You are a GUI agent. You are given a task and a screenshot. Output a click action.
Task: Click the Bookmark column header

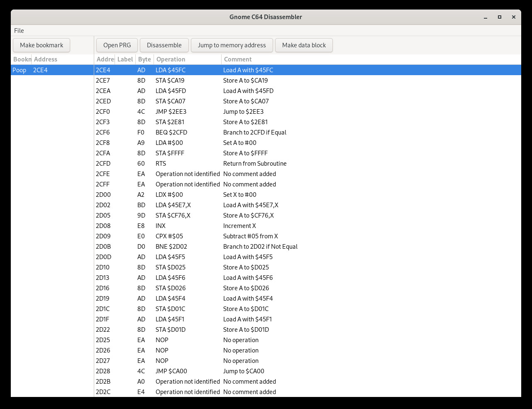(x=21, y=59)
